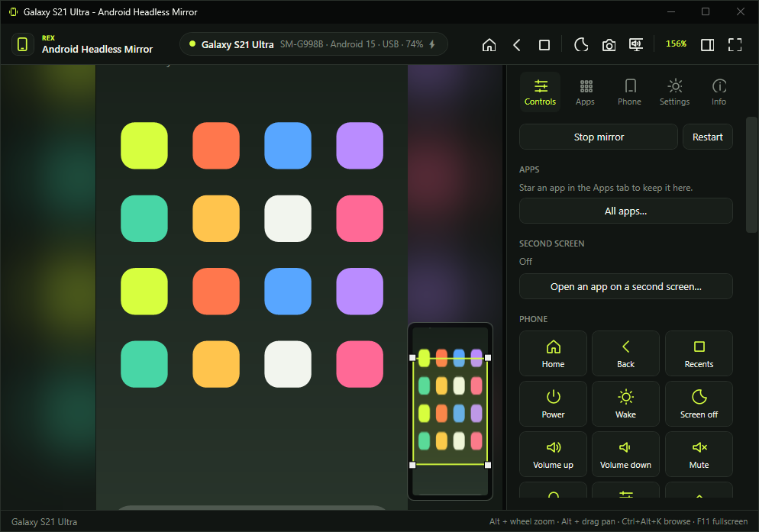
Task: Click the minimap phone thumbnail preview
Action: tap(451, 411)
